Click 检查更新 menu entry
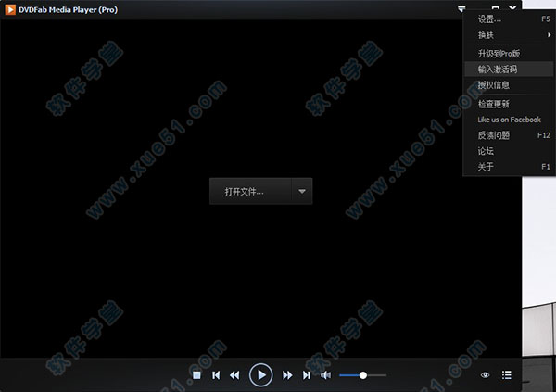This screenshot has height=392, width=556. click(x=493, y=104)
